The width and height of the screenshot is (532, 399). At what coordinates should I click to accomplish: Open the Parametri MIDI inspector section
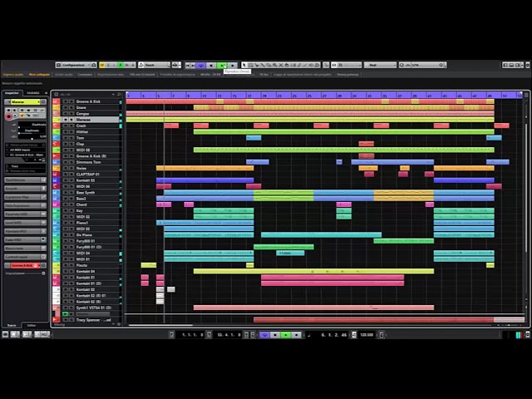pyautogui.click(x=25, y=214)
